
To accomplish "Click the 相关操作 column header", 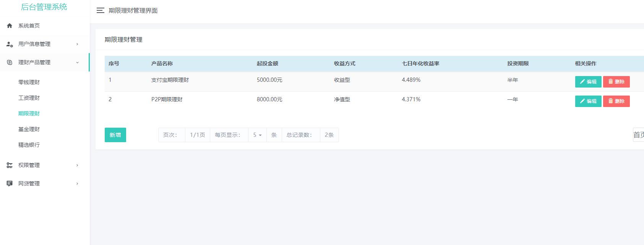I will point(586,63).
